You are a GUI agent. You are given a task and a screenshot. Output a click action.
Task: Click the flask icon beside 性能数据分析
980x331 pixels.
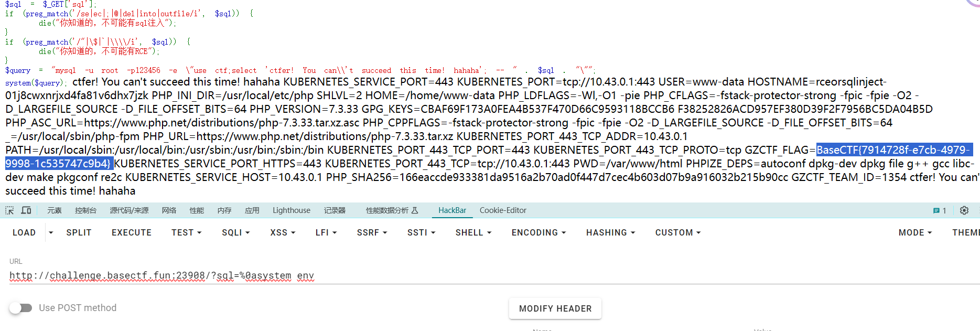click(415, 210)
